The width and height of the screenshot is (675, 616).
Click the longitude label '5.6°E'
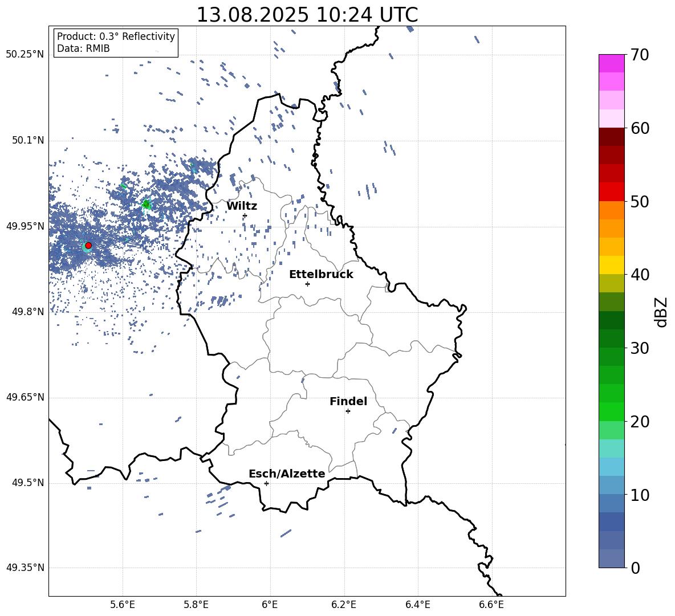click(123, 605)
